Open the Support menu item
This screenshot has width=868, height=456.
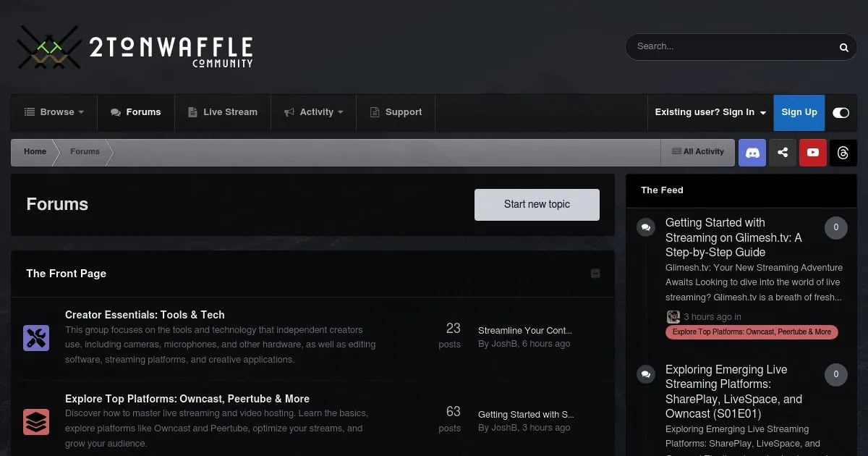(396, 112)
